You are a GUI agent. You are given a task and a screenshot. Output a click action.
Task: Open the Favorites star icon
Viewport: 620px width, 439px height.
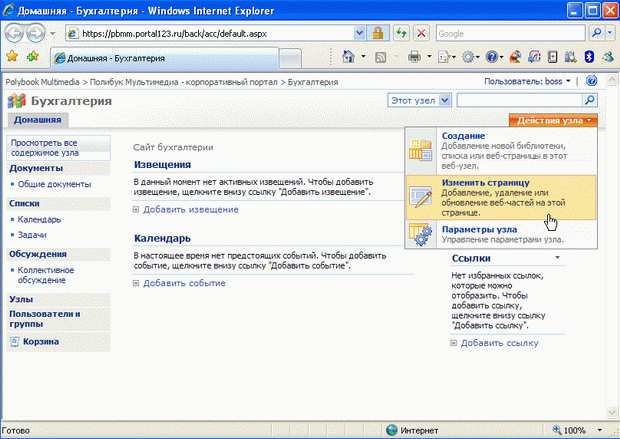[x=12, y=57]
